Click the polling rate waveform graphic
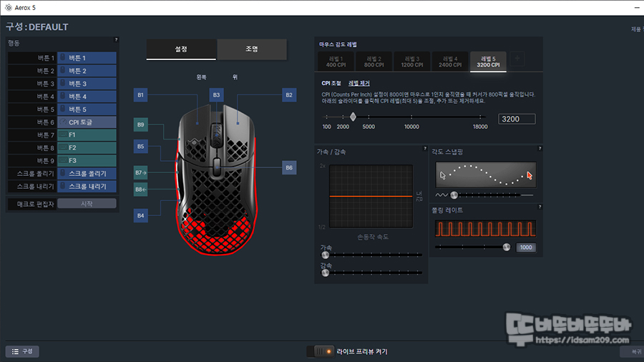644x362 pixels. point(485,229)
